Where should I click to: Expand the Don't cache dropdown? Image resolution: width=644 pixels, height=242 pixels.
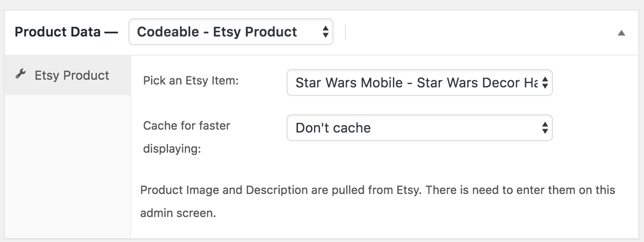coord(412,128)
